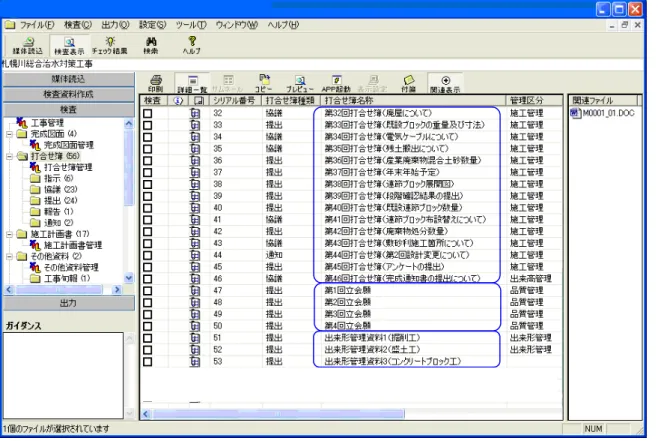Collapse the 施工計画書 (17) tree node
658x441 pixels.
point(10,234)
